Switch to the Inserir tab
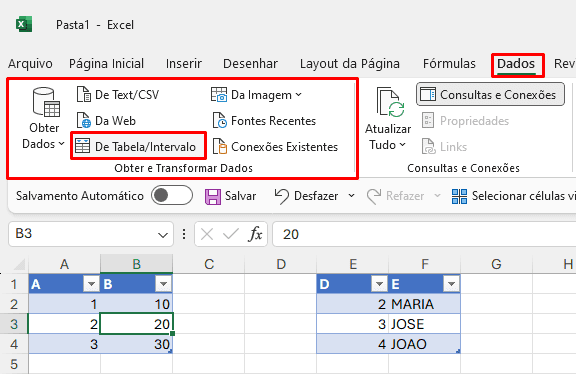 point(184,64)
